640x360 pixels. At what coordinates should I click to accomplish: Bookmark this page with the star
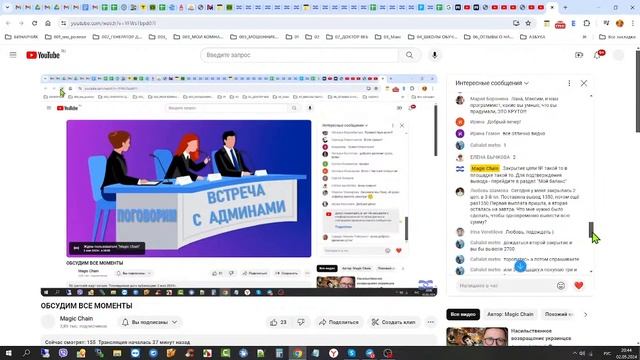point(528,23)
